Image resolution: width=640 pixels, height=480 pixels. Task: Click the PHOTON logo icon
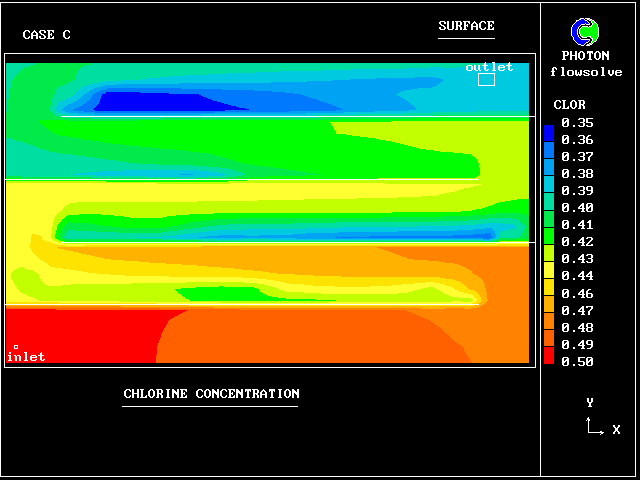click(586, 33)
